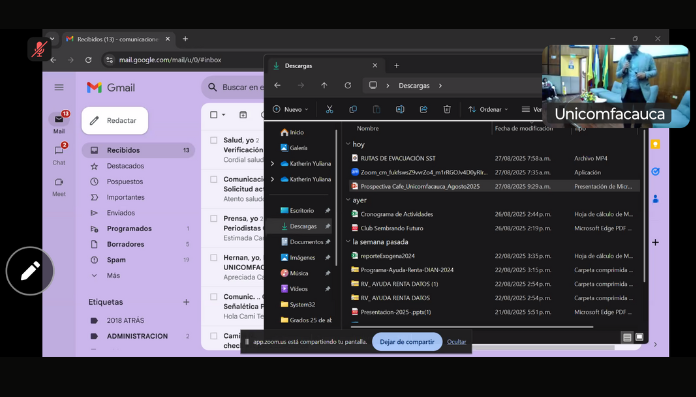Viewport: 696px width, 397px height.
Task: Tick the Gmail select-all checkbox
Action: (214, 115)
